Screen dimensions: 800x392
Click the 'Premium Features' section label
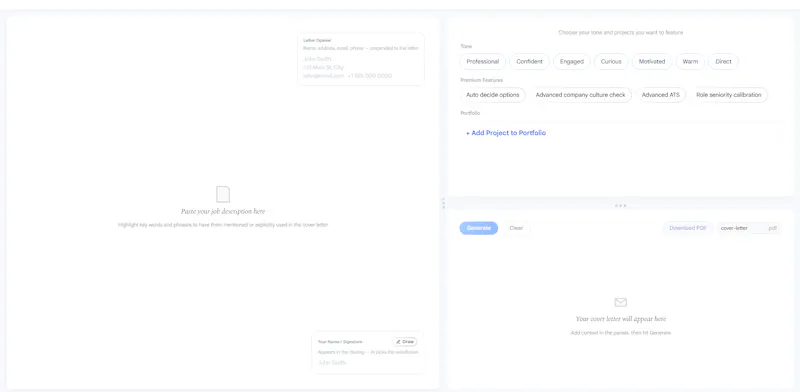(x=482, y=80)
